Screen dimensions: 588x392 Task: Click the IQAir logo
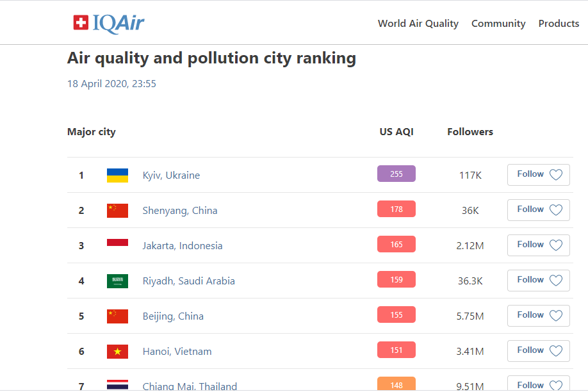point(109,23)
